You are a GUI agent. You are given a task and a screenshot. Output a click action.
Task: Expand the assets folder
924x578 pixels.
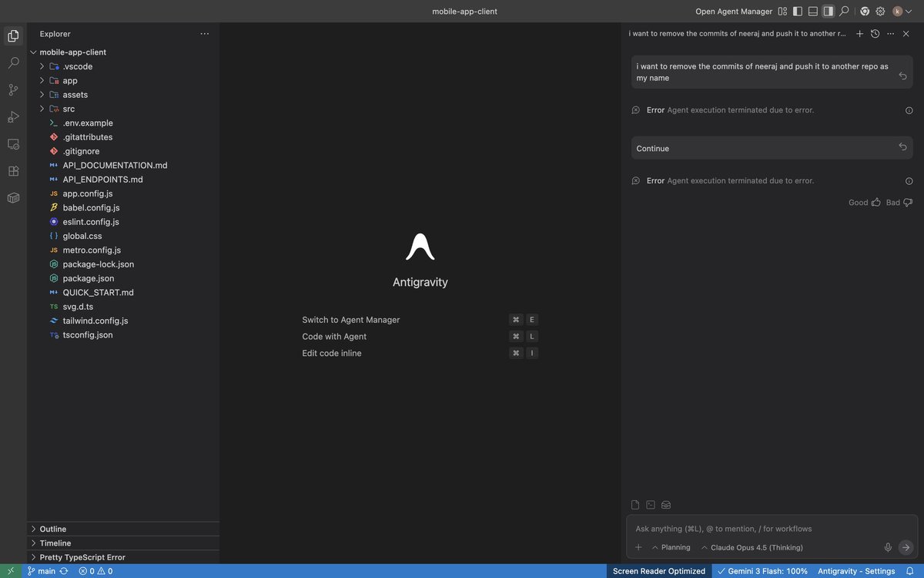[123, 95]
